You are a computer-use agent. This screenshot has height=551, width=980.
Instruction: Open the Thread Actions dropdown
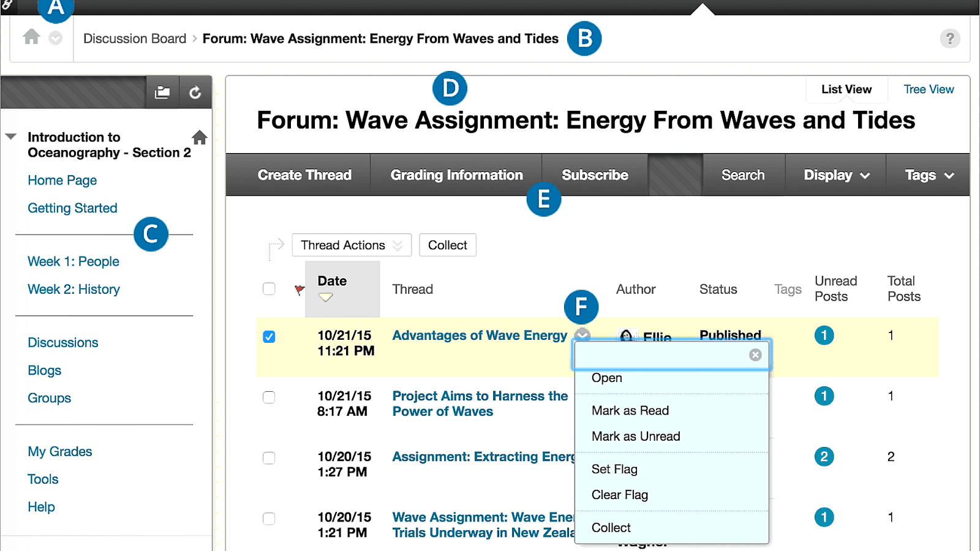pyautogui.click(x=351, y=245)
